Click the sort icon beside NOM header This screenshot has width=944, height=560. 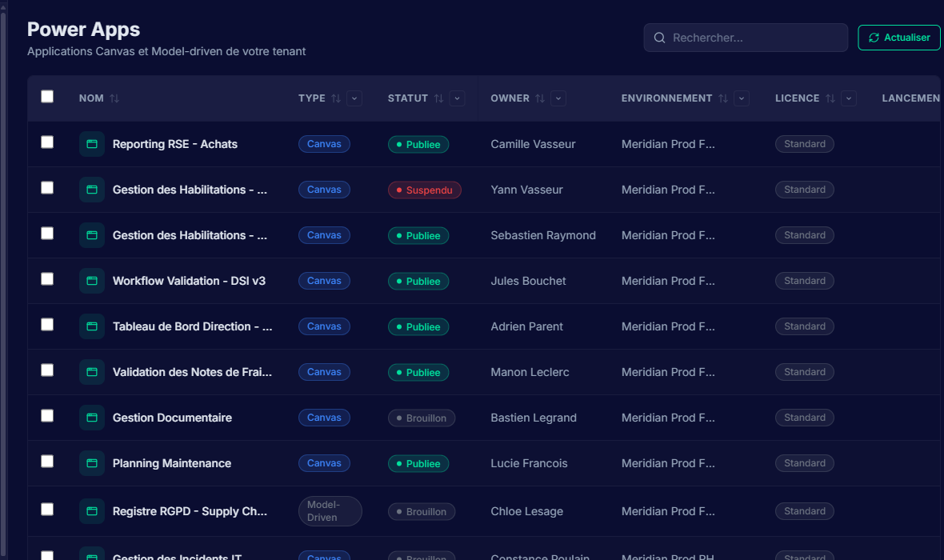[116, 98]
